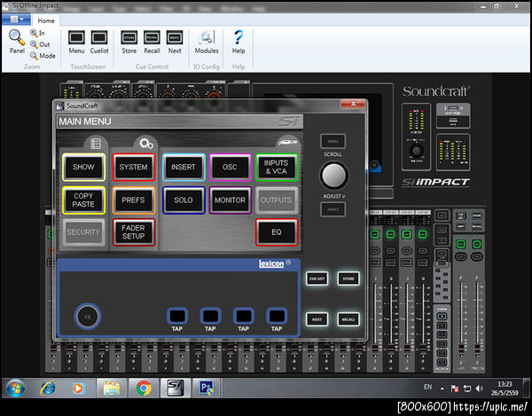The height and width of the screenshot is (416, 532).
Task: Select the show list tab icon
Action: tap(96, 144)
